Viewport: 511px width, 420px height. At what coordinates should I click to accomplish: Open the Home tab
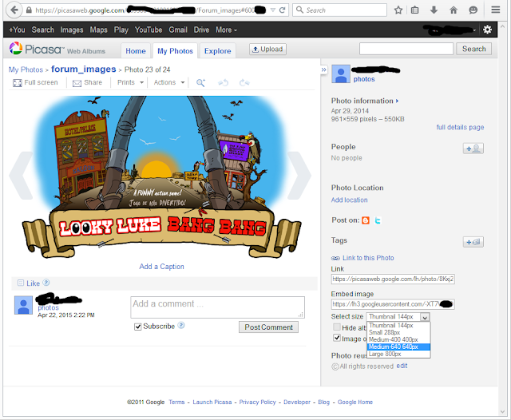pyautogui.click(x=136, y=51)
